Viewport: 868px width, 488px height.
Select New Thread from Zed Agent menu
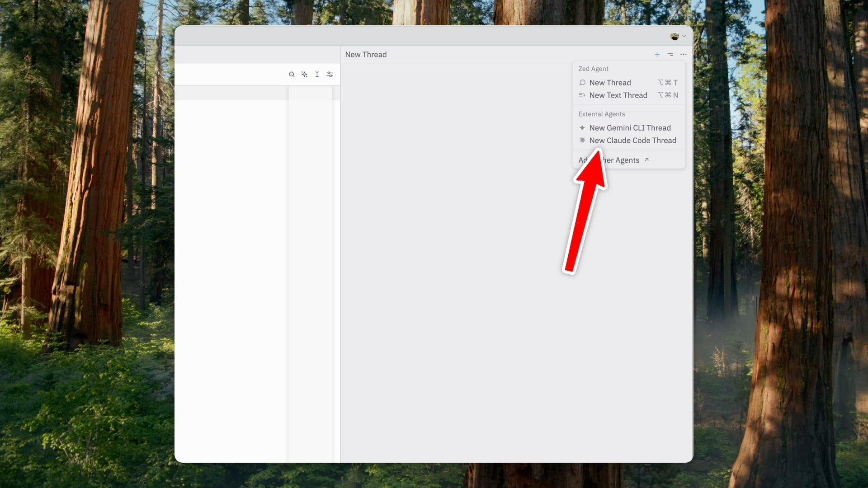click(x=629, y=83)
